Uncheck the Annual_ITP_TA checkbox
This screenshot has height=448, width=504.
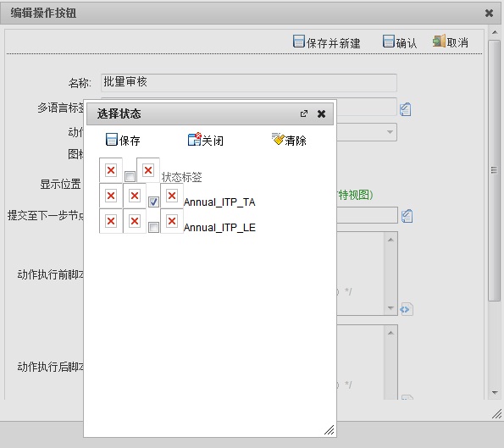pyautogui.click(x=153, y=202)
